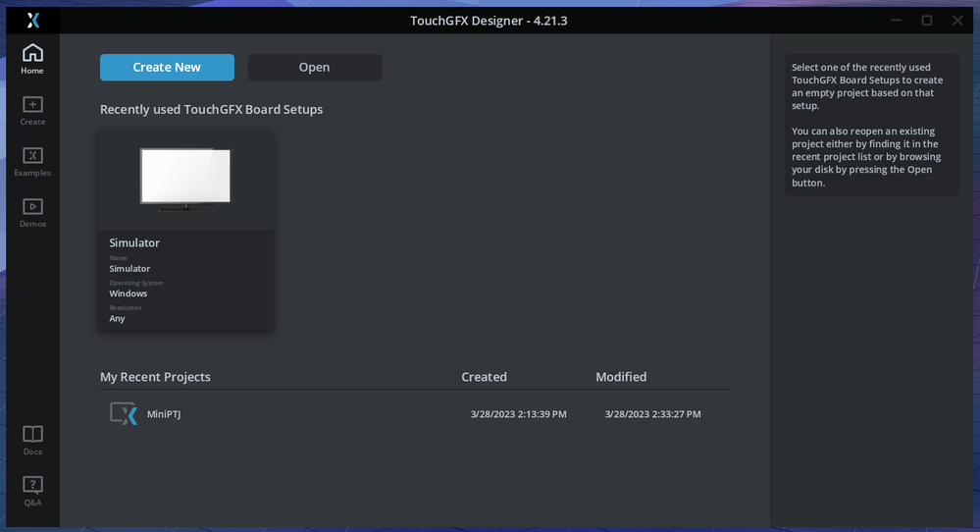Click the TouchGFX X logo
This screenshot has width=980, height=532.
pyautogui.click(x=33, y=21)
